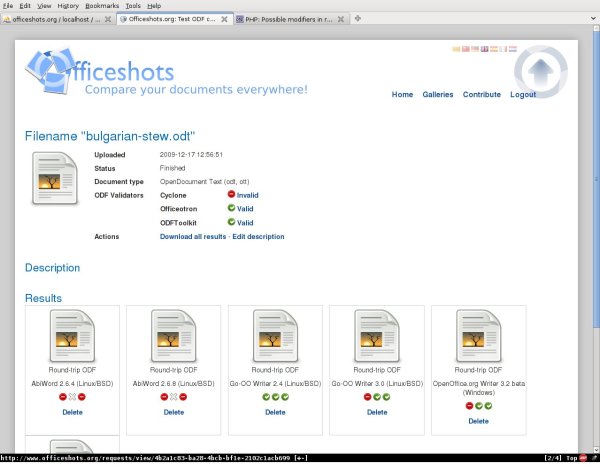Click the Logout link
Viewport: 600px width, 471px height.
(523, 95)
